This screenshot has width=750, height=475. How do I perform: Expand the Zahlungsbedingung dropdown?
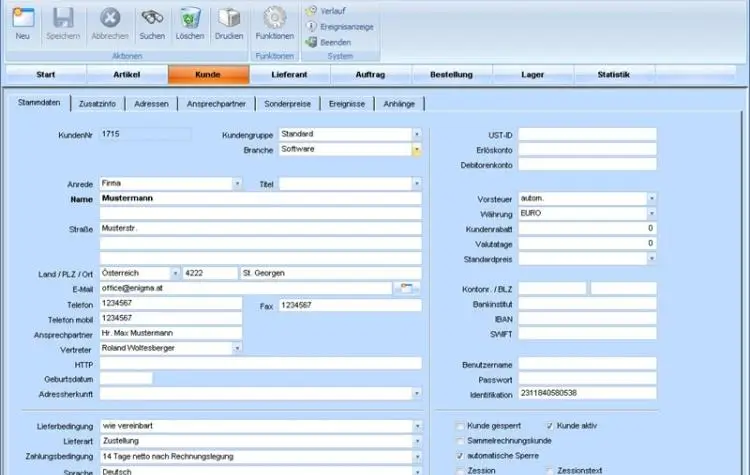tap(416, 456)
